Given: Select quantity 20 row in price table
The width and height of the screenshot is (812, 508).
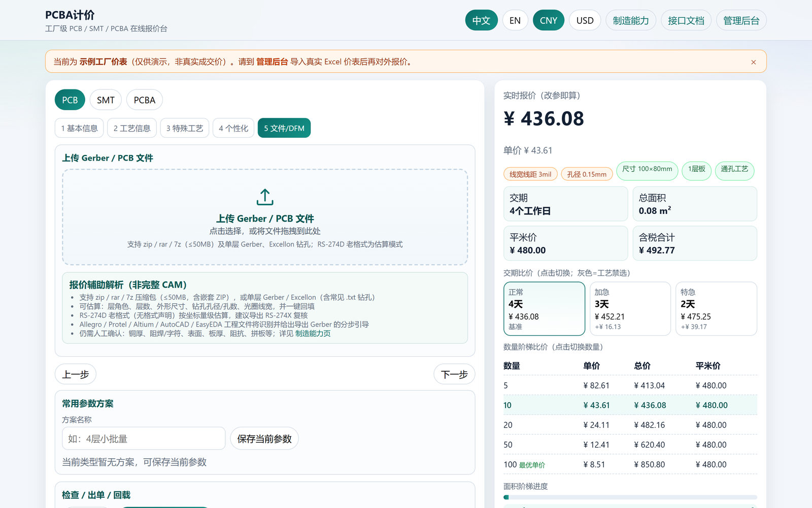Looking at the screenshot, I should 630,425.
